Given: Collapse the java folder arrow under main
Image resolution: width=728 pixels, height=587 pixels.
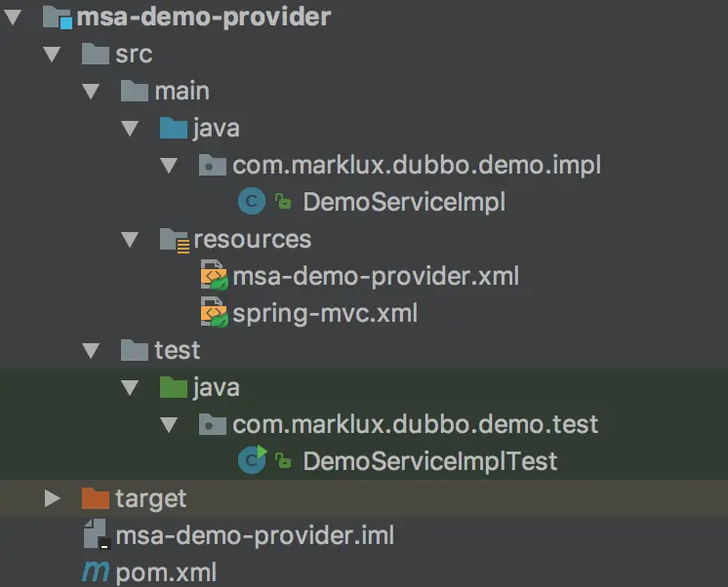Looking at the screenshot, I should coord(130,128).
